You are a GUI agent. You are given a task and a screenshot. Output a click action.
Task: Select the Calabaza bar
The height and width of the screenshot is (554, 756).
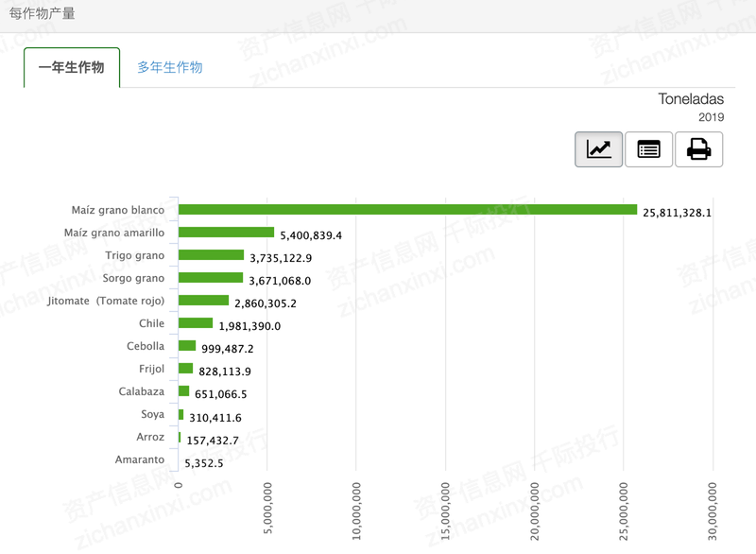pos(183,391)
